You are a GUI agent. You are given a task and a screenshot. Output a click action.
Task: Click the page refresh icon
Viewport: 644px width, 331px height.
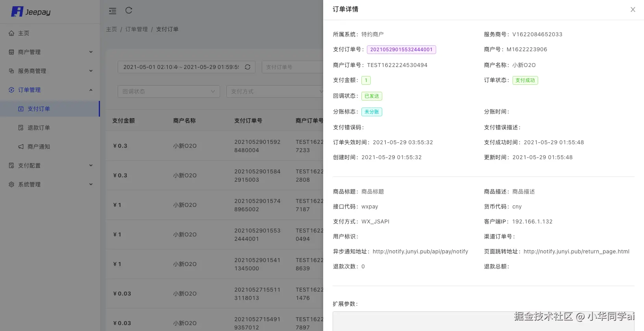129,11
